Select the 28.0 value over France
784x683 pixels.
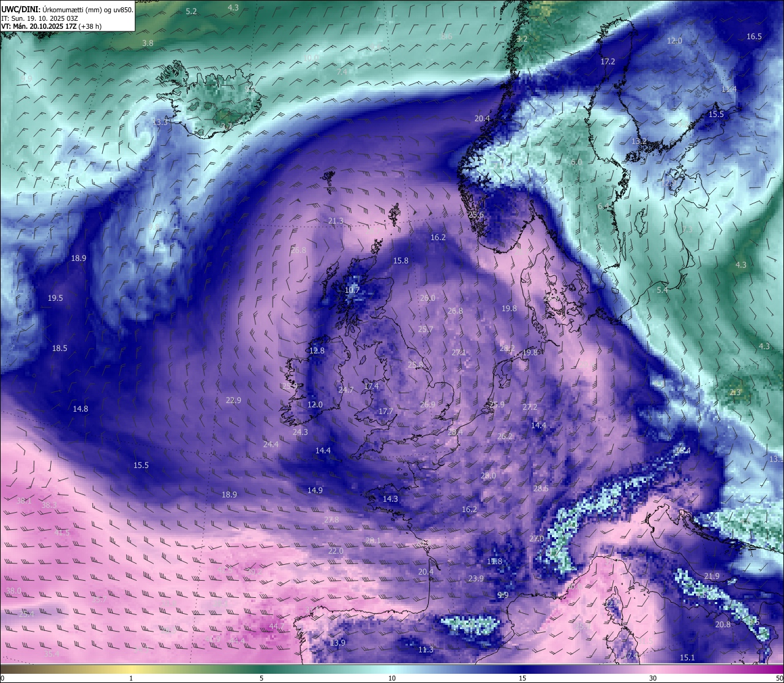pyautogui.click(x=488, y=475)
